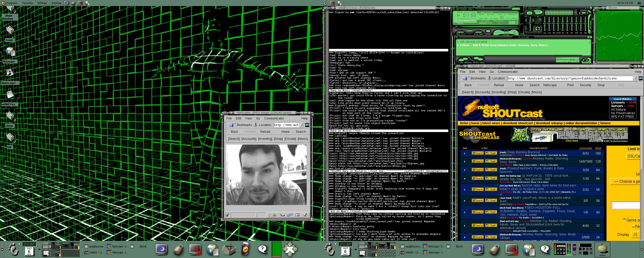Open the Programs menu in top panel
This screenshot has width=644, height=258.
point(12,3)
